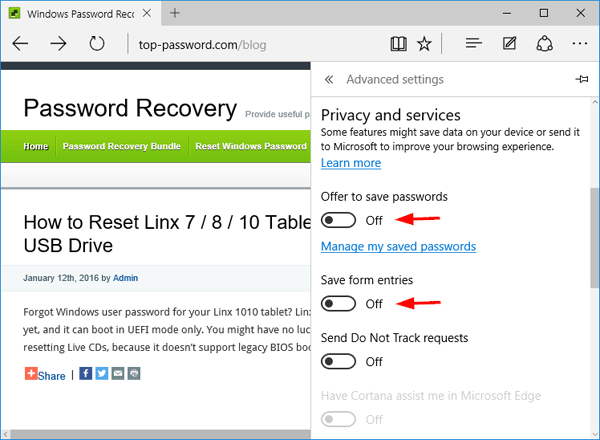This screenshot has height=440, width=600.
Task: Click the 'Advanced settings' pane title
Action: point(395,80)
